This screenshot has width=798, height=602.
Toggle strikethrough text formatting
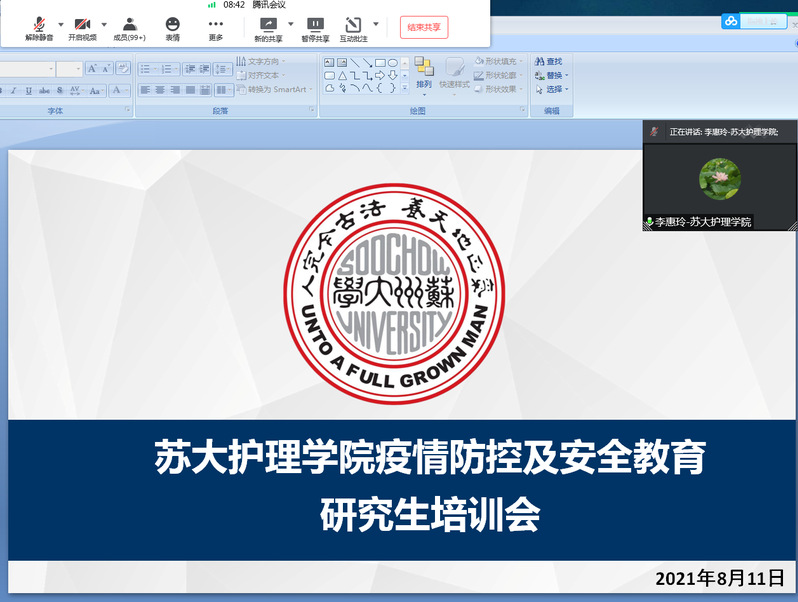click(46, 91)
